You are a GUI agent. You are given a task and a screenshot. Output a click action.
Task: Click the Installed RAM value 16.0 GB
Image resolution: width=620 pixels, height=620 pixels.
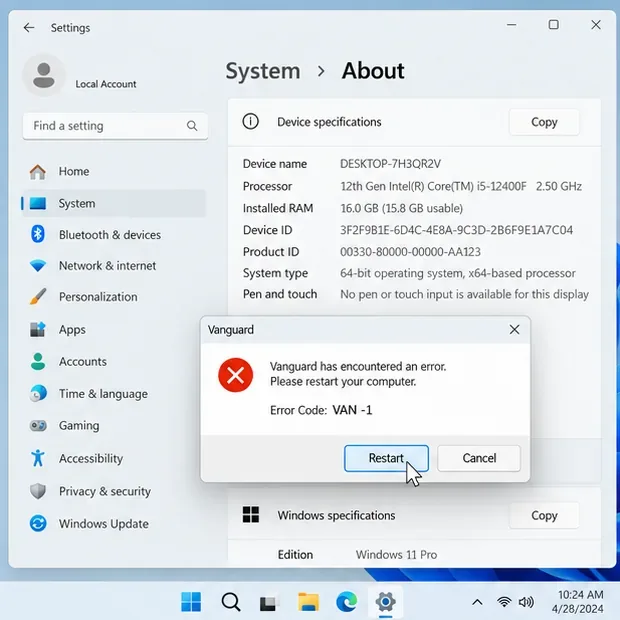tap(401, 208)
